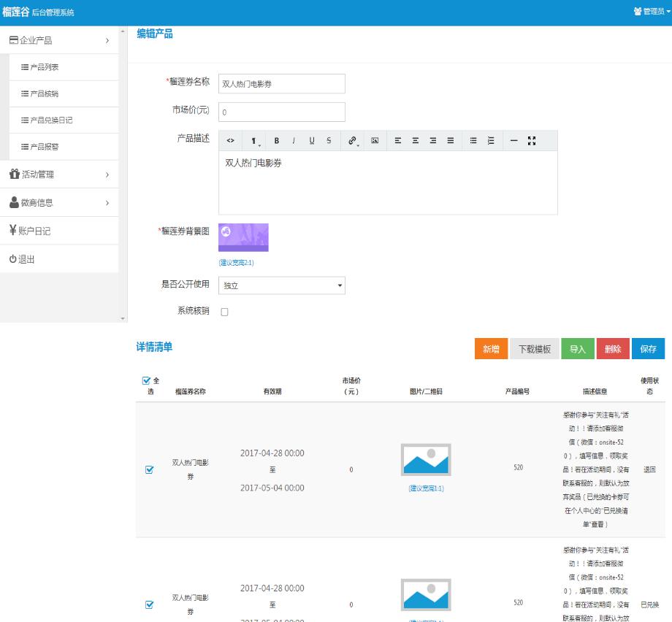Click the 描述信息 column header
The width and height of the screenshot is (672, 622).
[595, 391]
